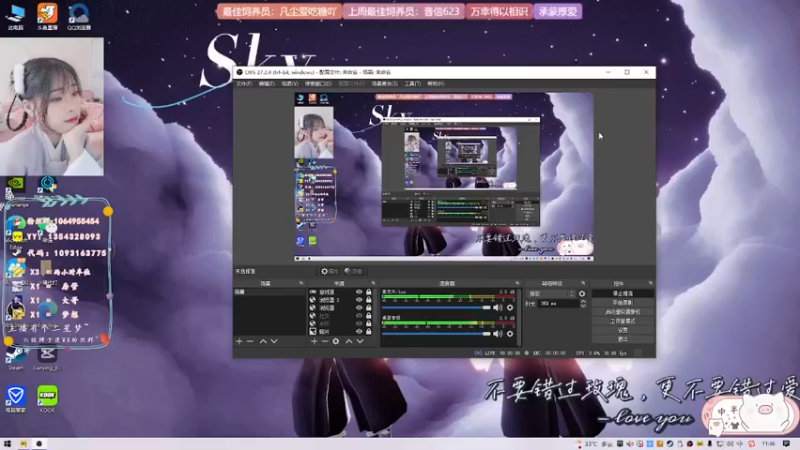The height and width of the screenshot is (450, 800).
Task: Toggle lock on 浏览器 2 source
Action: pyautogui.click(x=368, y=300)
